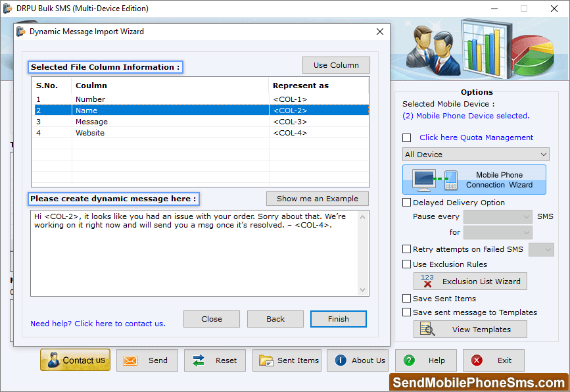This screenshot has height=392, width=570.
Task: Click the Contact us button
Action: [x=75, y=360]
